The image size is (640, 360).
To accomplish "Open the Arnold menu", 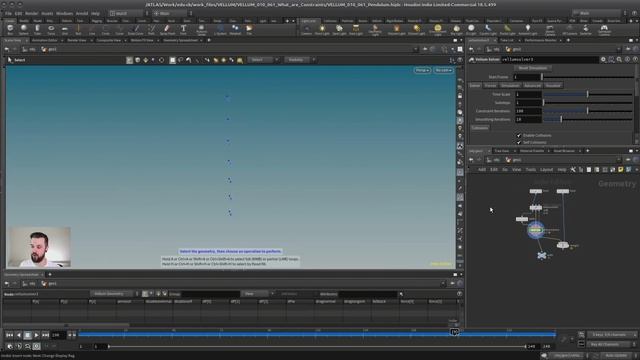I will [82, 13].
